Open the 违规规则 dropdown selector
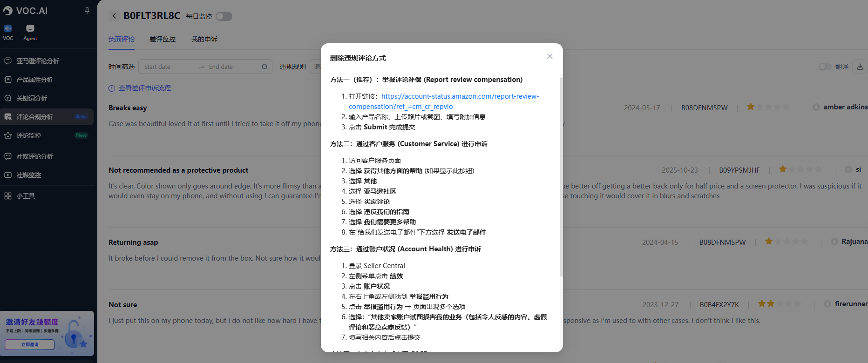The height and width of the screenshot is (363, 868). (317, 67)
